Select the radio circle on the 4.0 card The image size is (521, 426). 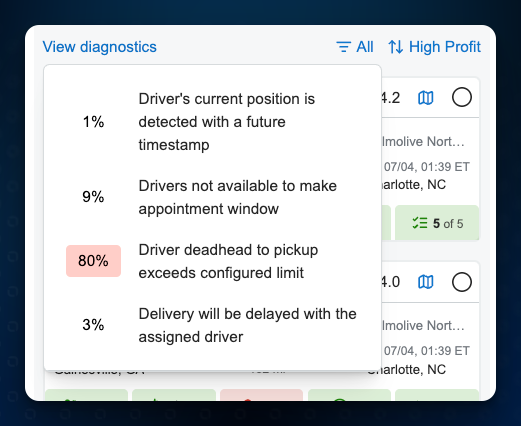(462, 282)
